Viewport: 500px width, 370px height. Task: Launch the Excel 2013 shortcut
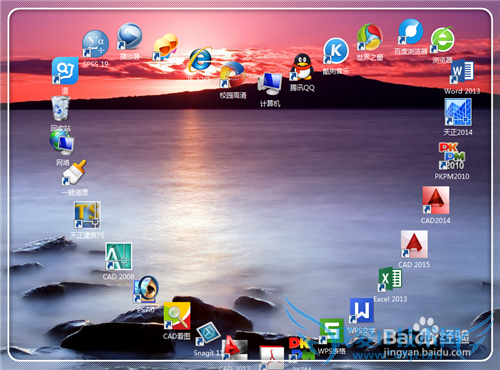[x=390, y=279]
